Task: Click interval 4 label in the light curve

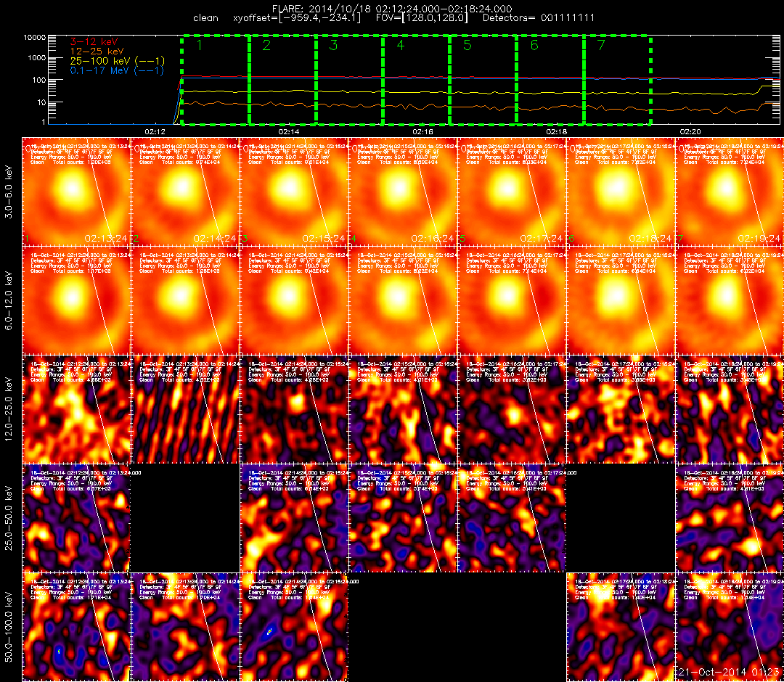Action: click(x=401, y=45)
